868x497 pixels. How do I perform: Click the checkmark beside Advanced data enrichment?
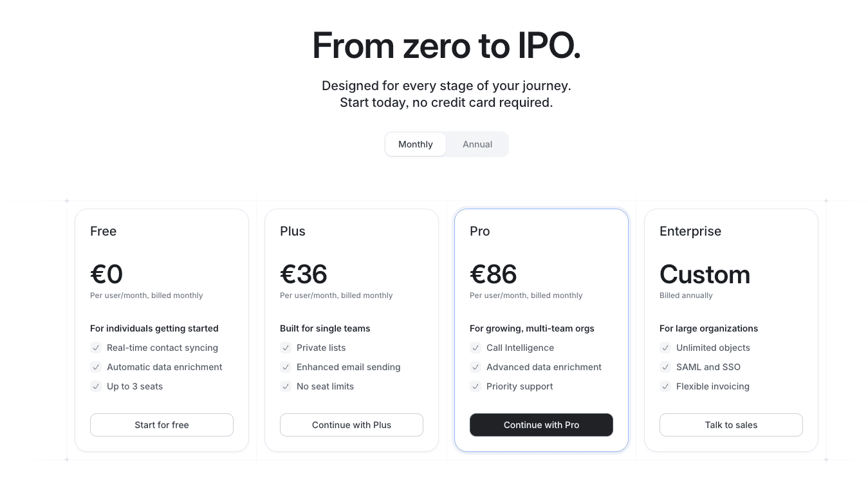[x=475, y=367]
